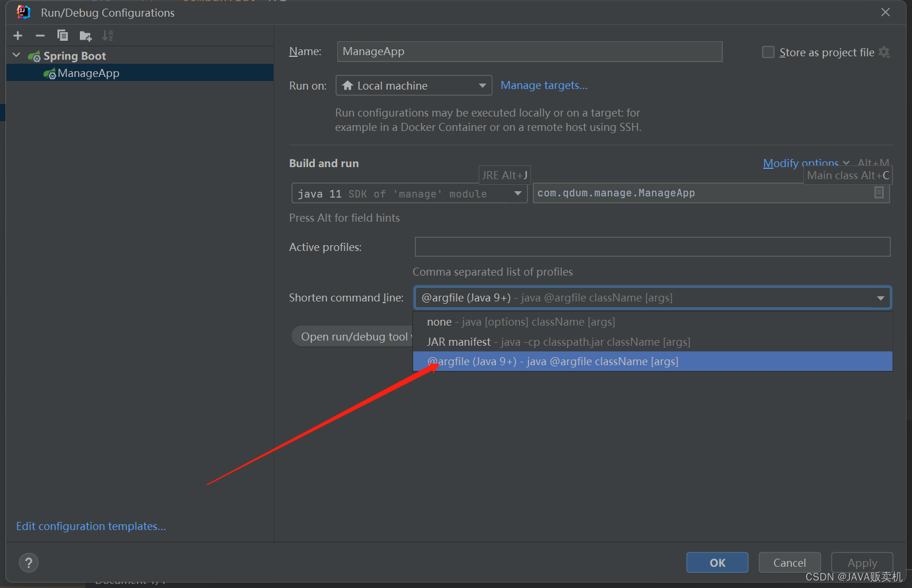This screenshot has height=588, width=912.
Task: Choose the @argfile (Java 9+) option in the list
Action: [653, 361]
